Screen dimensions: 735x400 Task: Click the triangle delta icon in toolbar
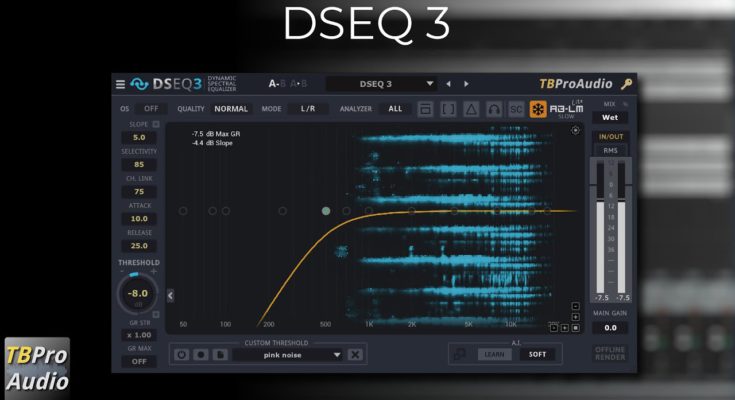pyautogui.click(x=471, y=109)
